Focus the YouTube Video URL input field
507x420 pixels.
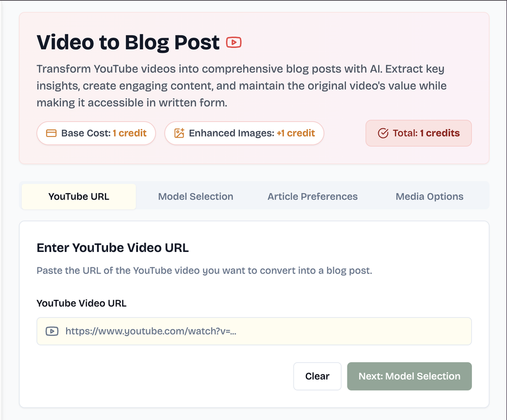pos(254,331)
